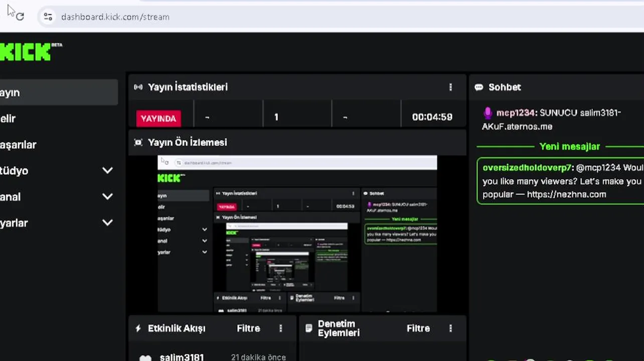Image resolution: width=644 pixels, height=361 pixels.
Task: Open the https://nezhna.com link in chat
Action: [567, 194]
